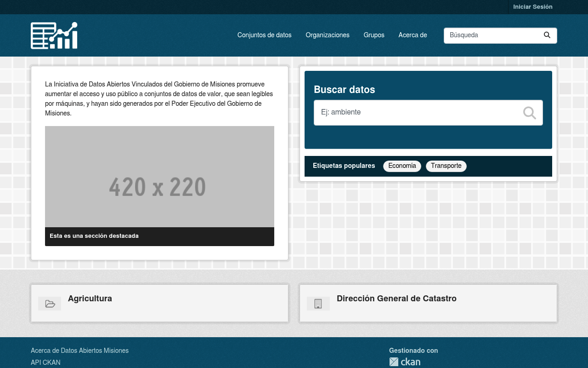This screenshot has width=588, height=368.
Task: Click the site logo chart icon
Action: (x=54, y=35)
